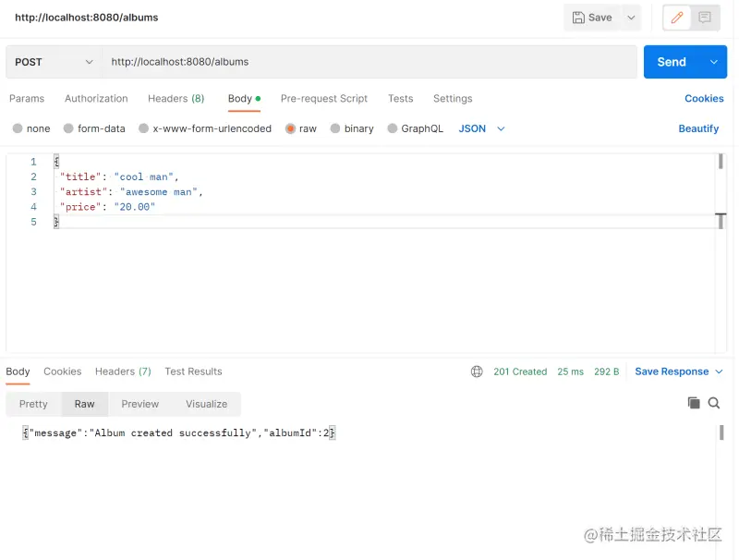
Task: Click the response message text
Action: (x=179, y=433)
